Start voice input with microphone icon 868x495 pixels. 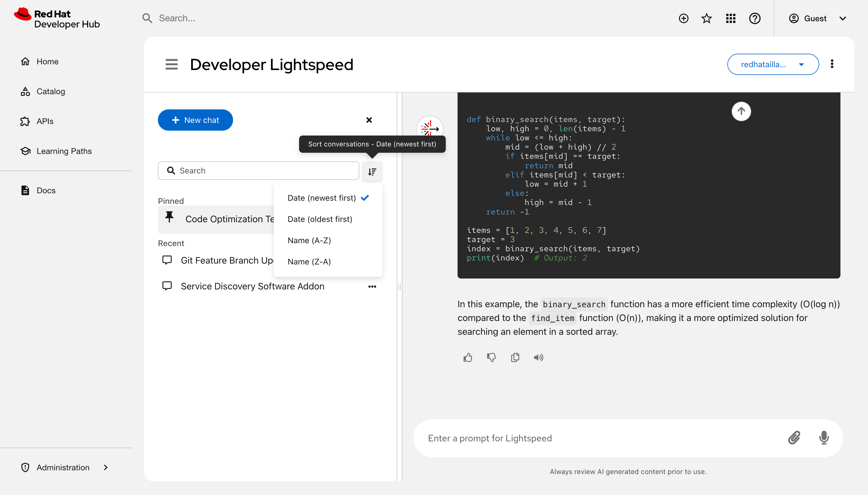(824, 438)
